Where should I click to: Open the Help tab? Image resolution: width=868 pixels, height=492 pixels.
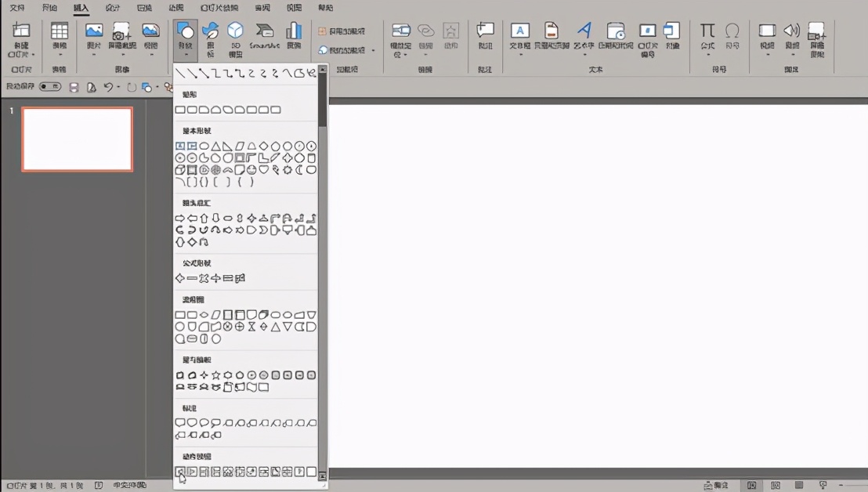326,8
